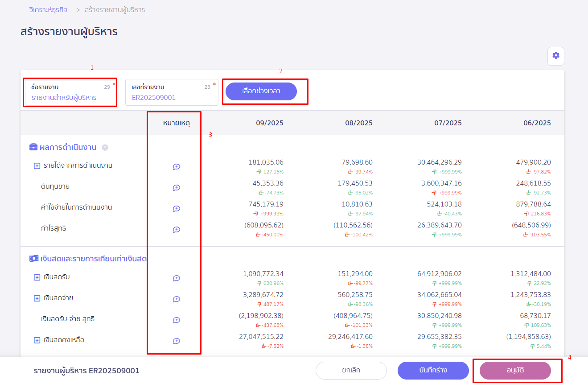Expand the รายได้จากการดำเนินงาน row
Viewport: 588px width, 384px height.
tap(37, 166)
